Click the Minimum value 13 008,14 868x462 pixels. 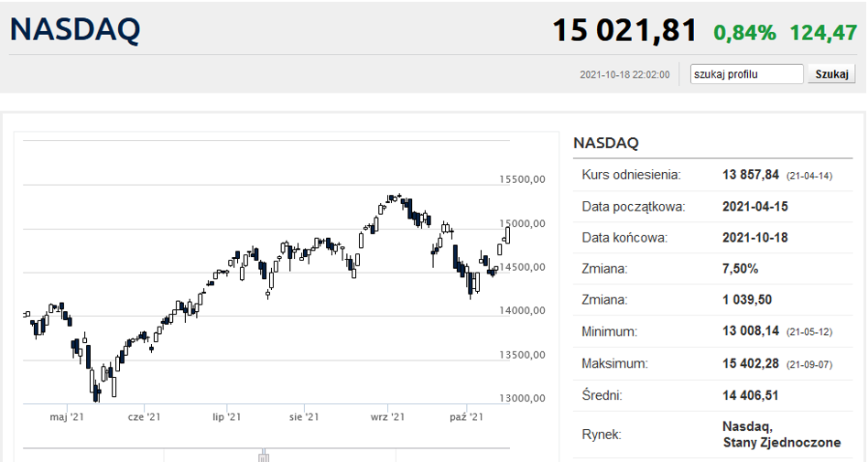coord(750,332)
